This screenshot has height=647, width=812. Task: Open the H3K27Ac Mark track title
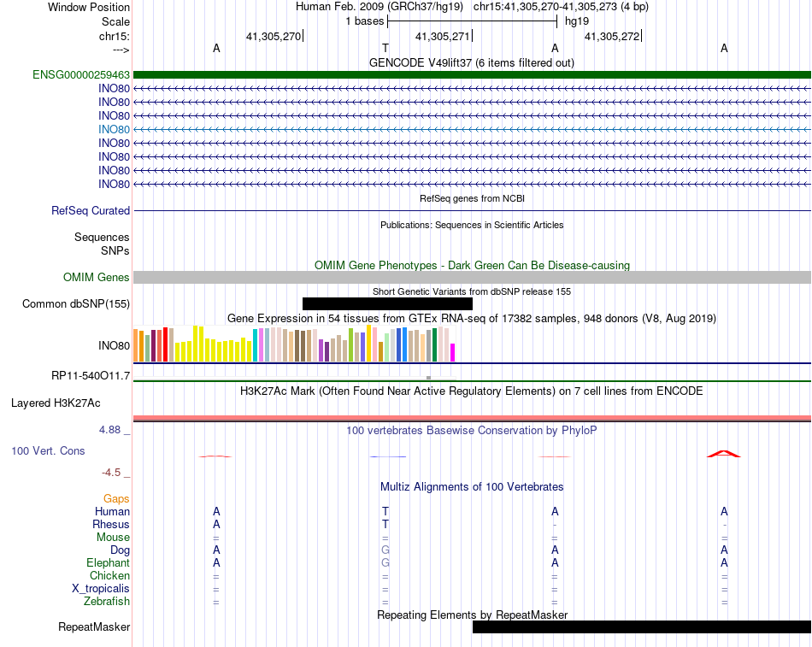tap(472, 391)
